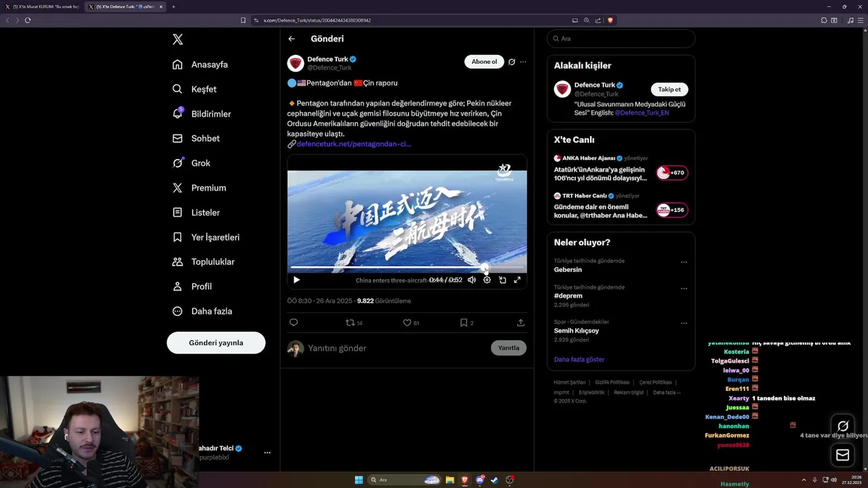
Task: Open options for Gebersin trend
Action: pos(684,262)
